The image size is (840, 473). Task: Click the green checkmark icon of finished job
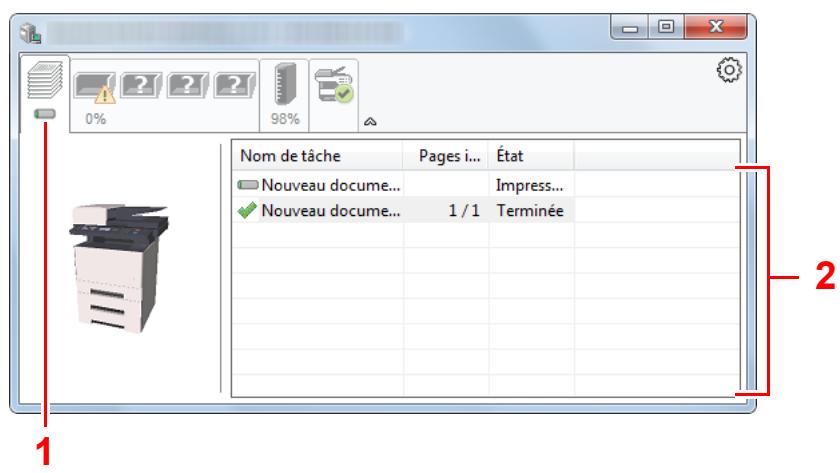pyautogui.click(x=247, y=210)
